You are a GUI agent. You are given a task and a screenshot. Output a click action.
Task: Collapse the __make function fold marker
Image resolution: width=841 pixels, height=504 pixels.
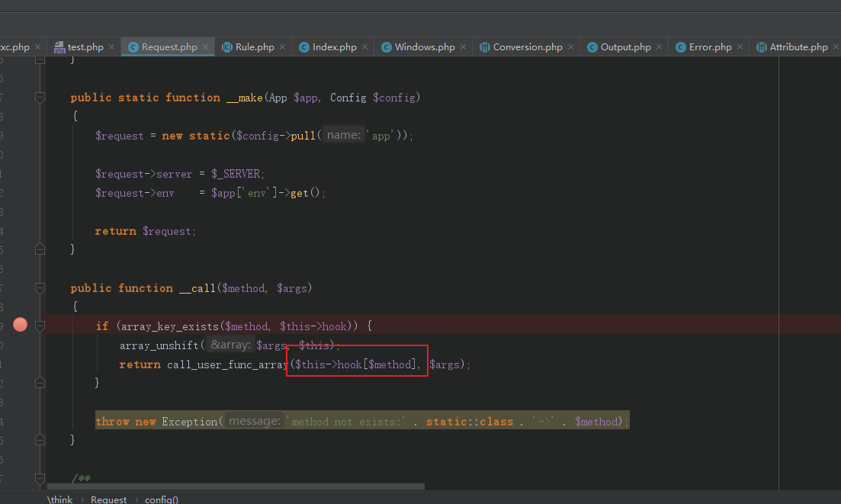(x=40, y=97)
